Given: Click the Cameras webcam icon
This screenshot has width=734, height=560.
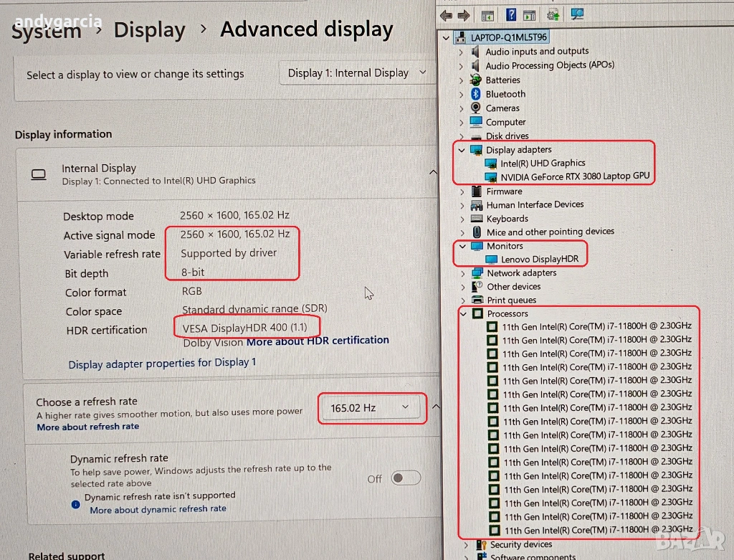Looking at the screenshot, I should click(476, 108).
